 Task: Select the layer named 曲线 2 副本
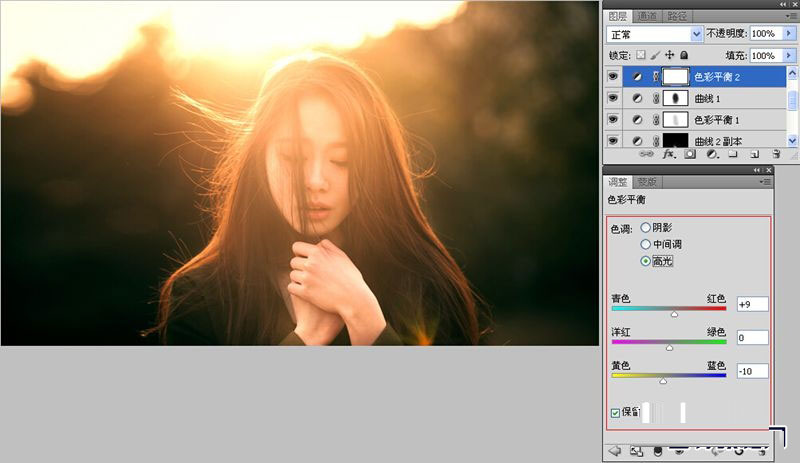coord(718,141)
